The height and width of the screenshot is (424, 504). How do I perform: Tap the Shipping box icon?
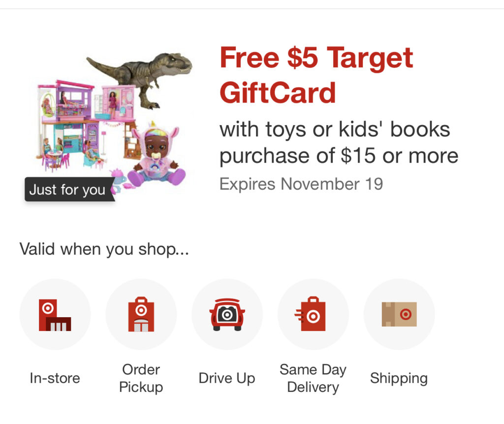tap(399, 314)
